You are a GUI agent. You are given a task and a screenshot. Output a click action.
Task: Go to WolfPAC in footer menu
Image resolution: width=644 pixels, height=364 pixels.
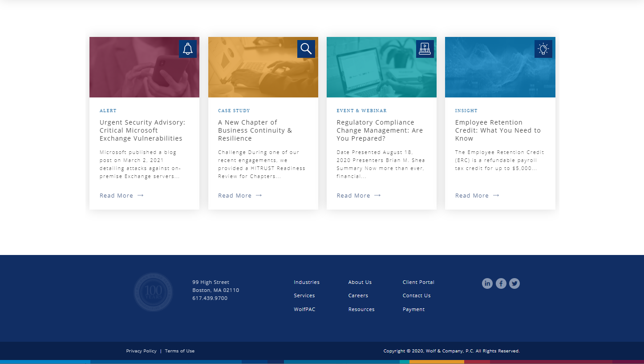pos(304,309)
